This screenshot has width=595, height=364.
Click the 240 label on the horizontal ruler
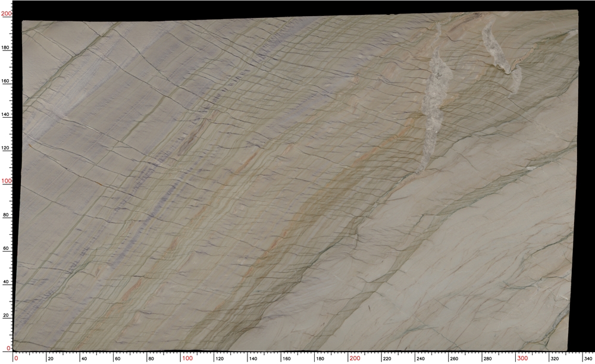tap(421, 359)
